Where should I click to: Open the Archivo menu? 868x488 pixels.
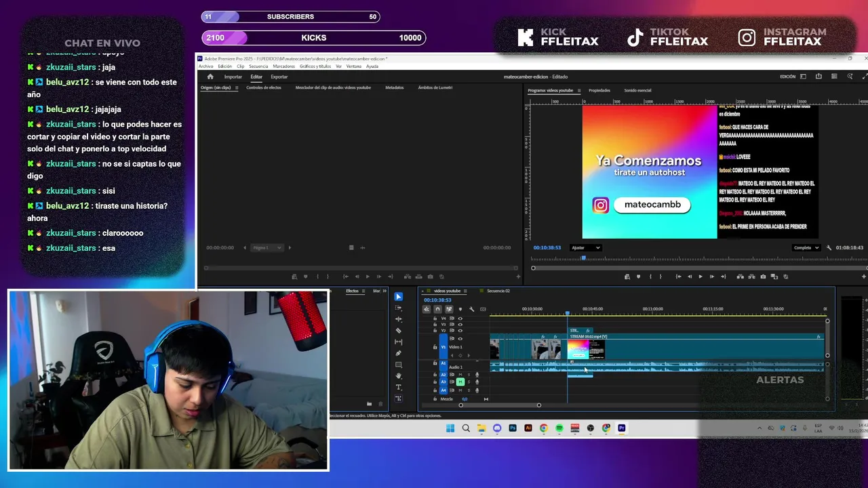click(205, 66)
